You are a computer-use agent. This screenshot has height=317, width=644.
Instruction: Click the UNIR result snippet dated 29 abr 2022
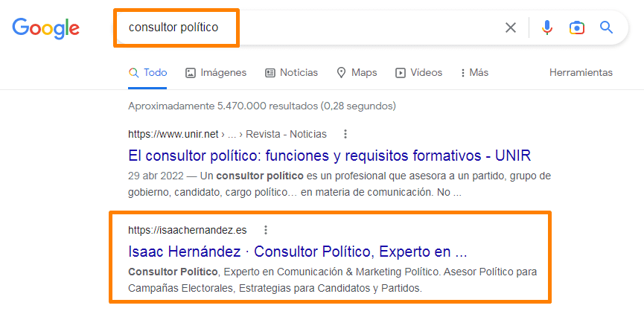pyautogui.click(x=339, y=184)
